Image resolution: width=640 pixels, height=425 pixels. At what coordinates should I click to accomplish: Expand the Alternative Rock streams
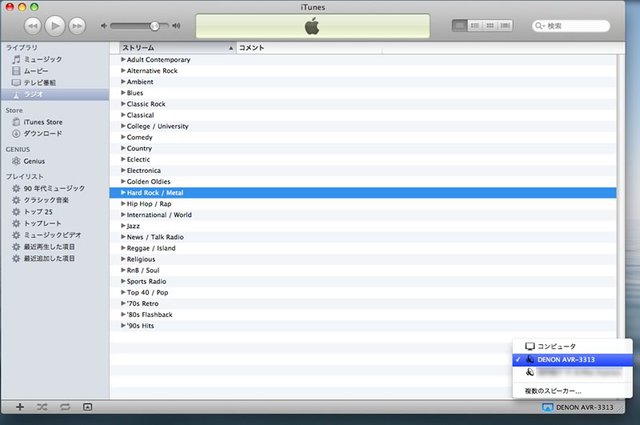pyautogui.click(x=123, y=70)
